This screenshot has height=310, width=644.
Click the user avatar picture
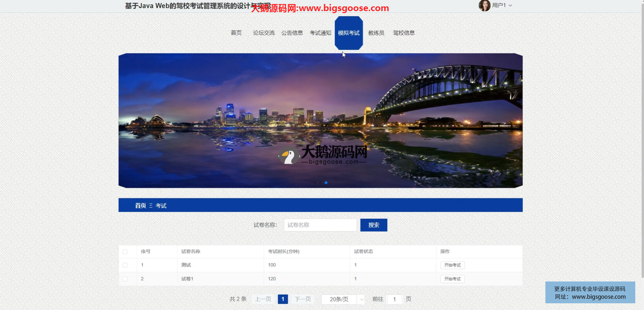(x=484, y=5)
